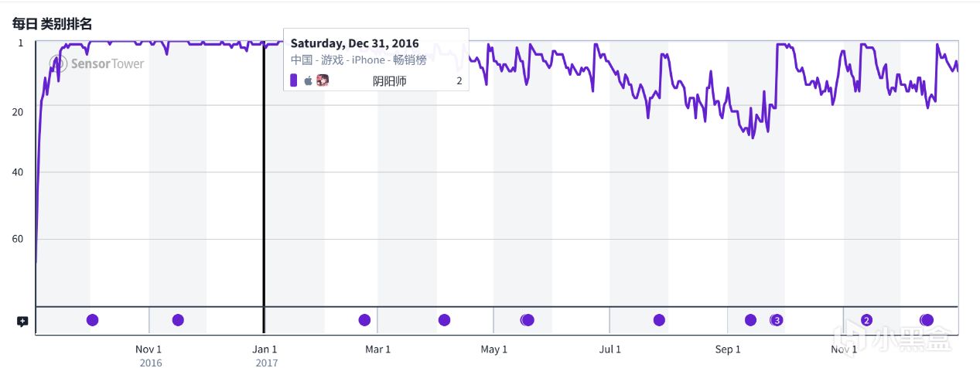Open the event dot between Mar 1 and May 1
The width and height of the screenshot is (980, 368).
(x=444, y=320)
